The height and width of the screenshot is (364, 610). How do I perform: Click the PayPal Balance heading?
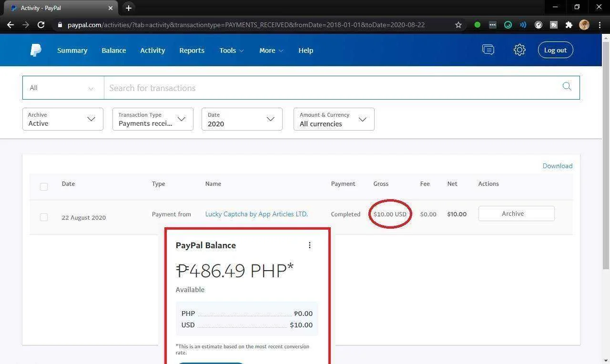point(206,245)
